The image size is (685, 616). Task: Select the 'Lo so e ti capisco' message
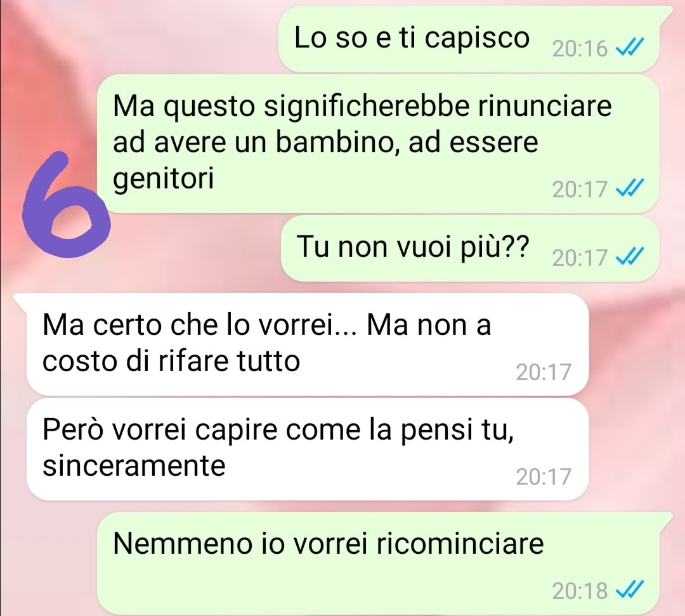(x=469, y=39)
